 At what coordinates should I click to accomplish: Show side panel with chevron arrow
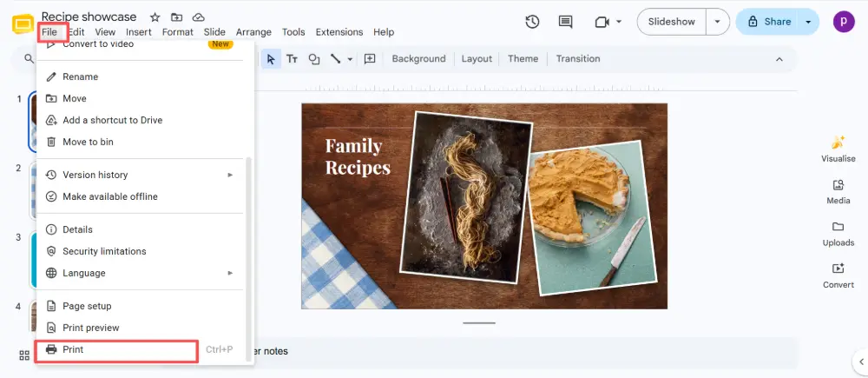pyautogui.click(x=861, y=362)
